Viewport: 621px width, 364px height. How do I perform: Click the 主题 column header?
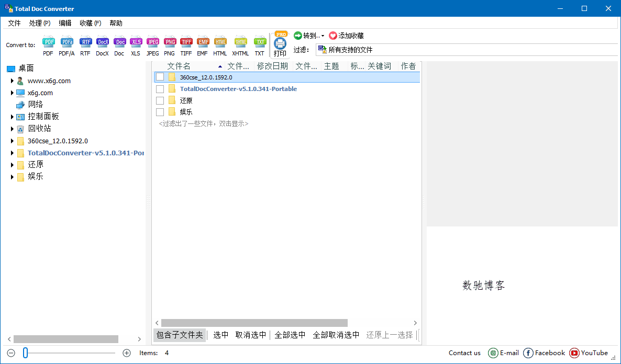(x=331, y=66)
